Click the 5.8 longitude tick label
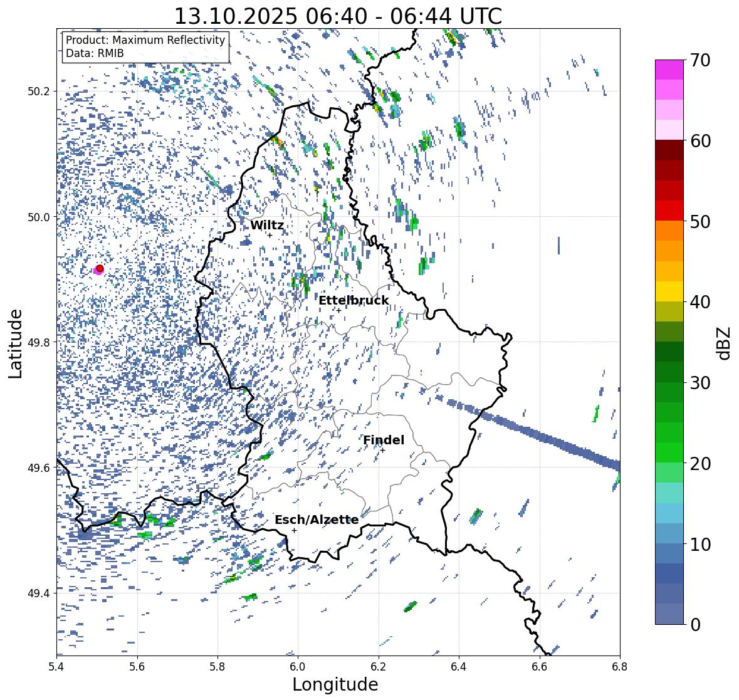 pos(218,667)
